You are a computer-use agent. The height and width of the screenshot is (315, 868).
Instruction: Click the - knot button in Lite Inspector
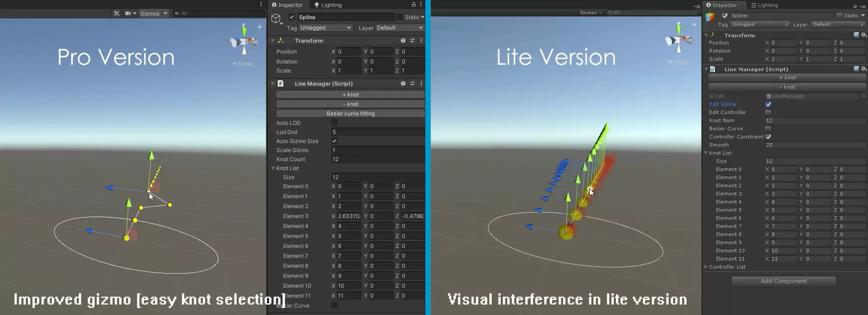787,87
